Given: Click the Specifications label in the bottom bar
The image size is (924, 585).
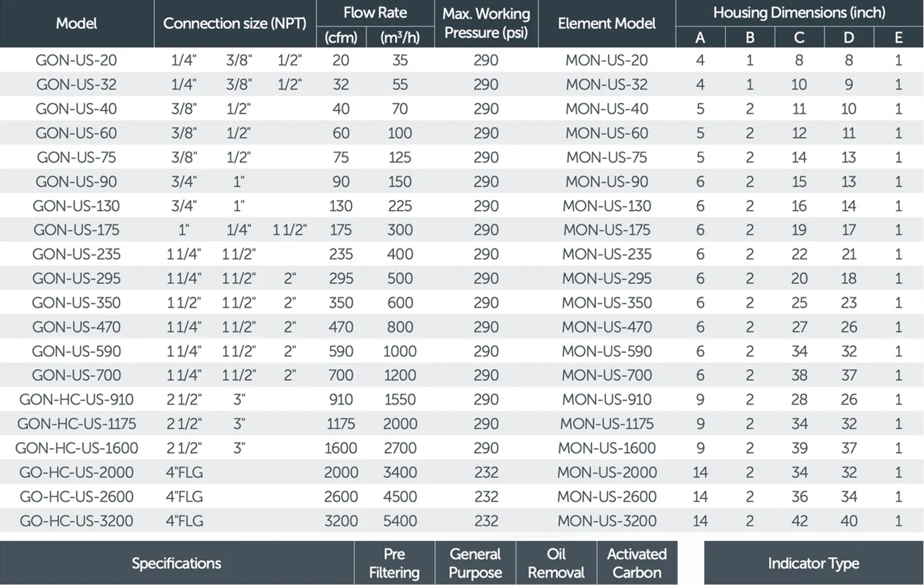Looking at the screenshot, I should pyautogui.click(x=176, y=563).
